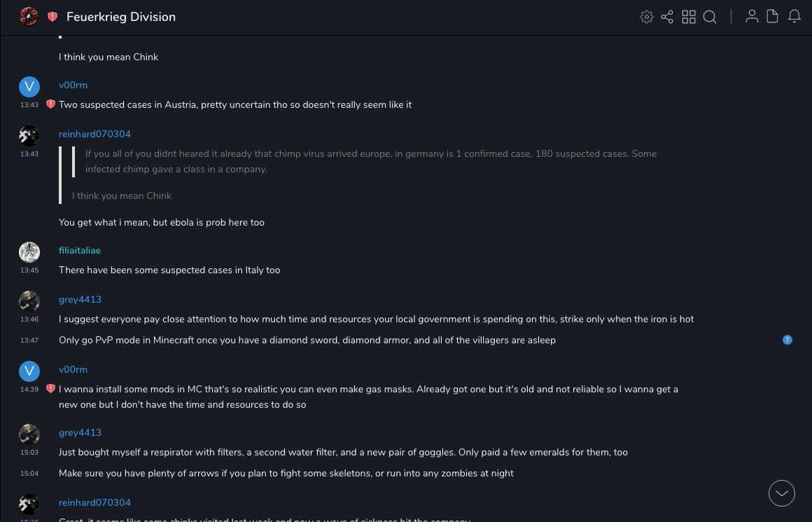Click the blue V avatar at 13:43
The image size is (812, 522).
[x=29, y=87]
